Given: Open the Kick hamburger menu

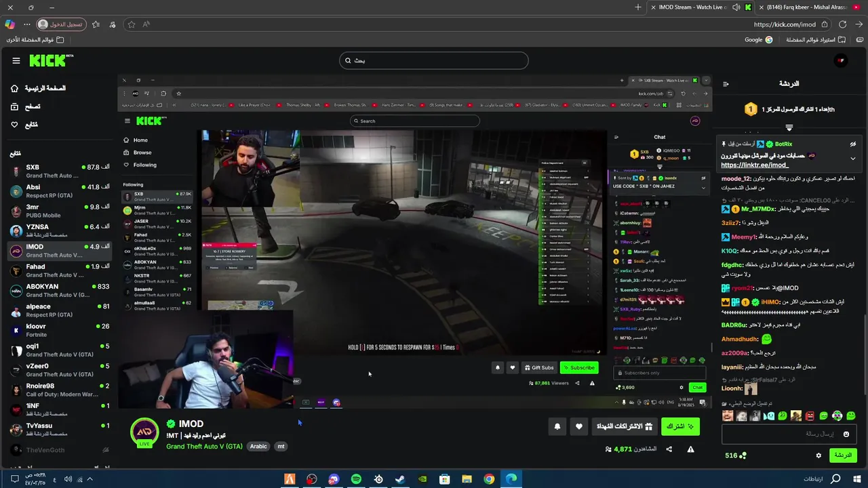Looking at the screenshot, I should (16, 60).
